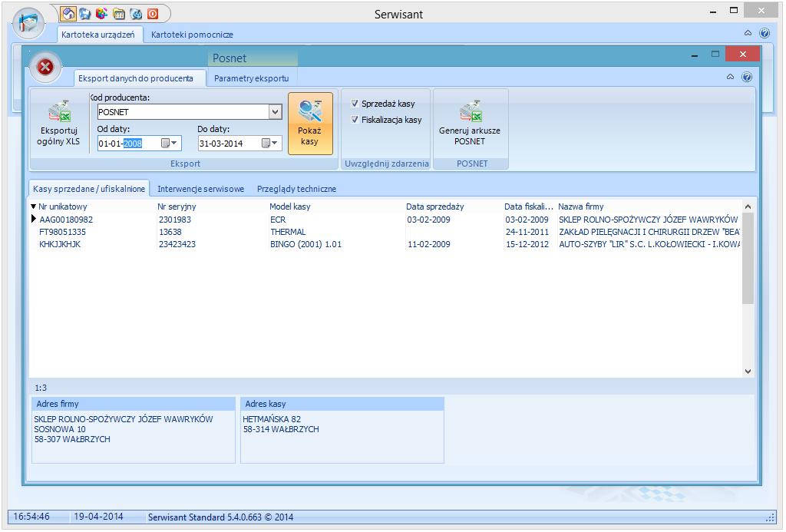Expand the Od daty dropdown arrow
This screenshot has width=786, height=532.
(174, 144)
